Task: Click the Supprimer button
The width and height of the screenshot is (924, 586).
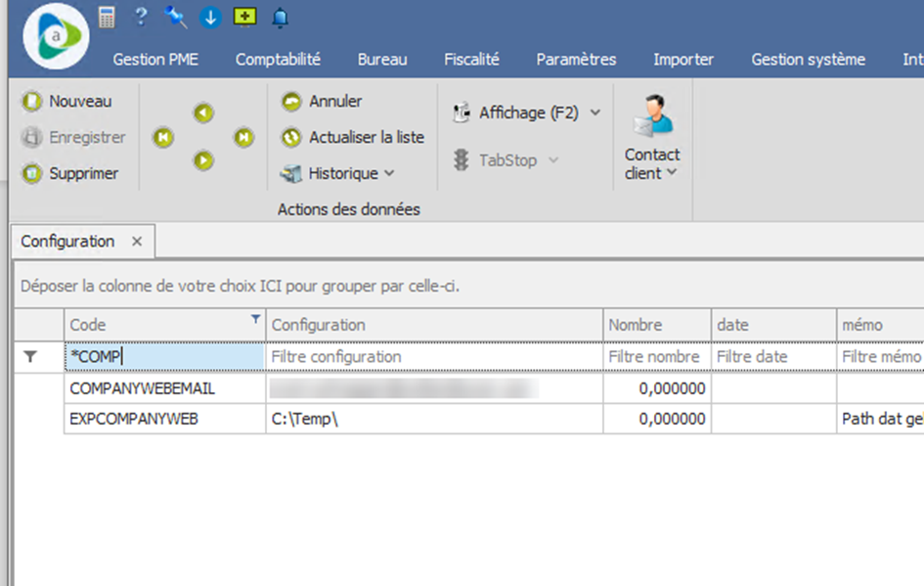Action: [70, 173]
